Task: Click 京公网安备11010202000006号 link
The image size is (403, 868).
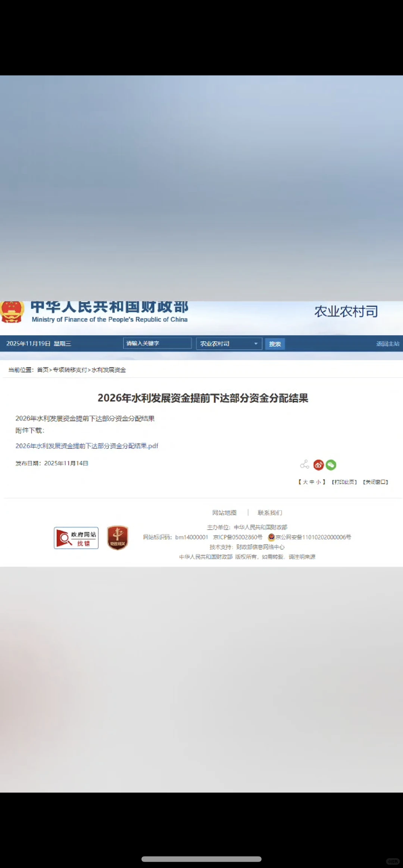Action: point(313,537)
